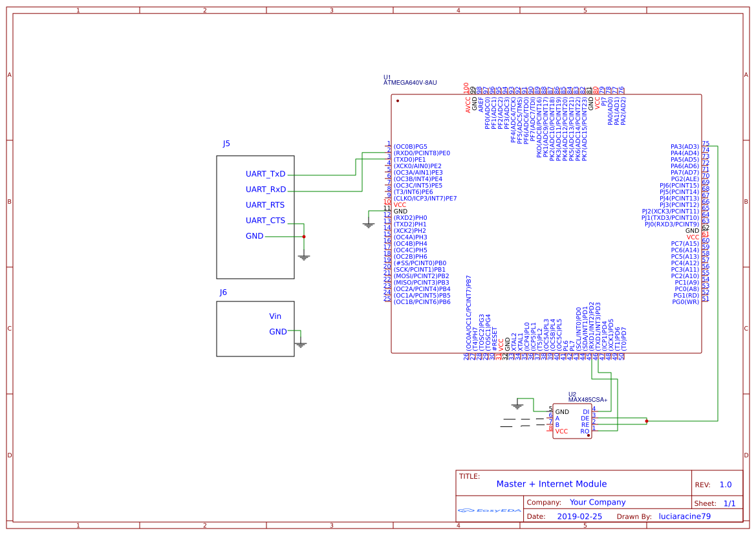This screenshot has width=756, height=535.
Task: Click the J6 power connector symbol
Action: tap(254, 329)
